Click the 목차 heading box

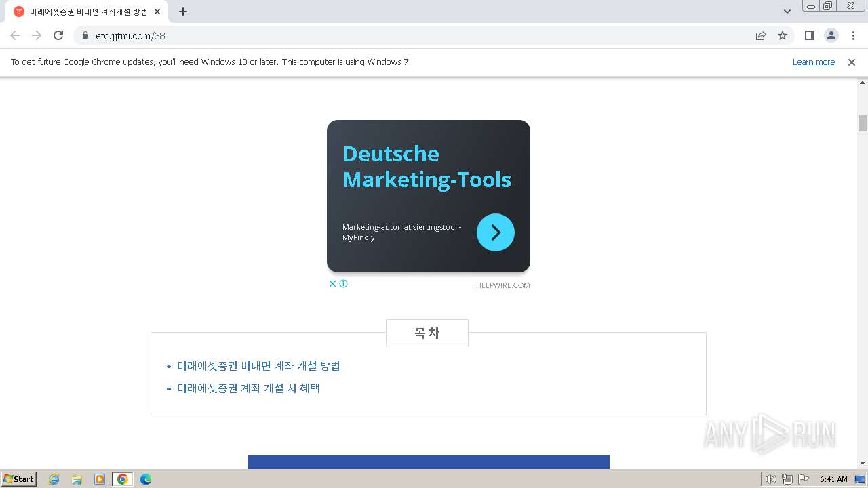427,333
